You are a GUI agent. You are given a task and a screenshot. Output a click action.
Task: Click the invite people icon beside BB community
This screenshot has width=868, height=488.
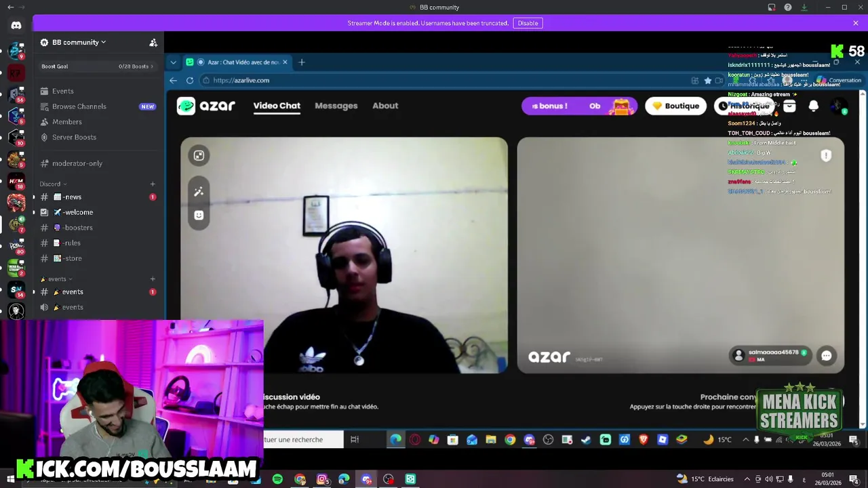pyautogui.click(x=153, y=43)
